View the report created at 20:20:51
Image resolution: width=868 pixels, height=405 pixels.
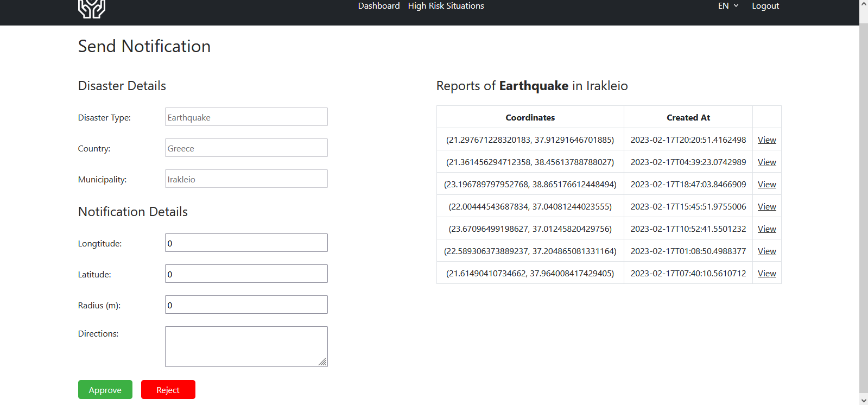pyautogui.click(x=766, y=140)
